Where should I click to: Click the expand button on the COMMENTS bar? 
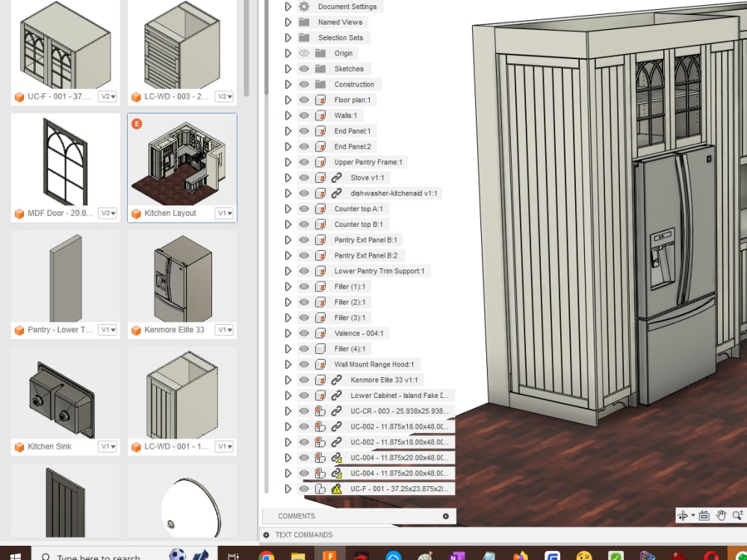point(446,515)
